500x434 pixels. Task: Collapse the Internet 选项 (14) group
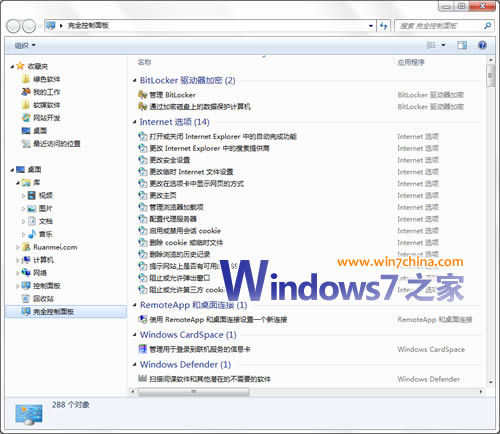(135, 122)
